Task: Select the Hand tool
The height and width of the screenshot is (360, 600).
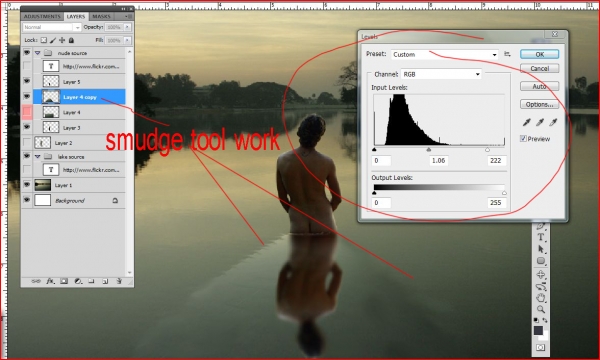Action: (541, 298)
